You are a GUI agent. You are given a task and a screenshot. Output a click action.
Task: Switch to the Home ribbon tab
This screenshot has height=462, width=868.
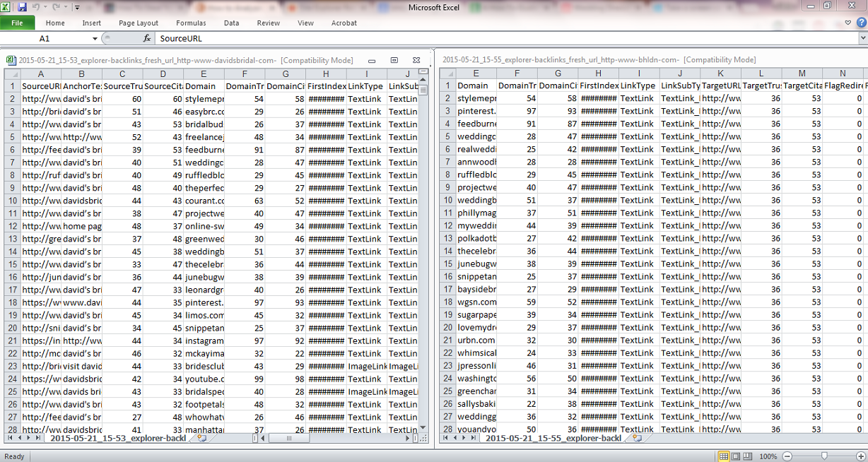55,23
